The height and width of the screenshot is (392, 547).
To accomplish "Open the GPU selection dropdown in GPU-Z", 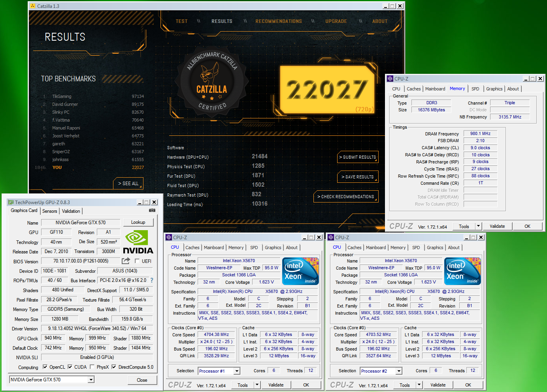I will tap(91, 380).
